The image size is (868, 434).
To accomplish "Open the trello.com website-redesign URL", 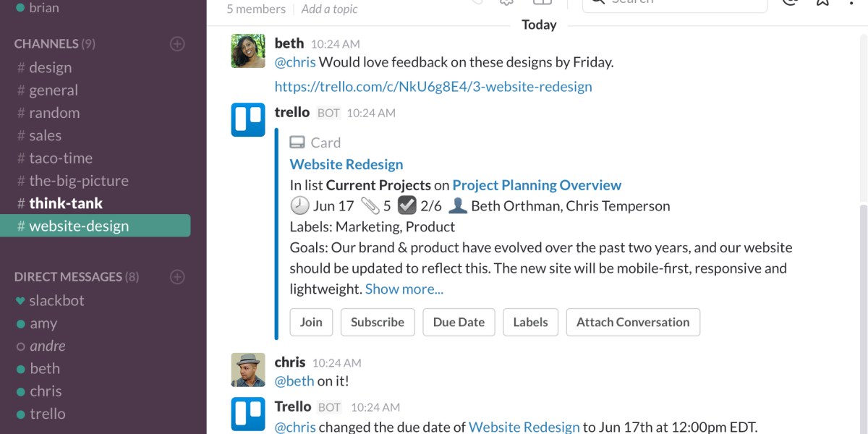I will point(433,87).
